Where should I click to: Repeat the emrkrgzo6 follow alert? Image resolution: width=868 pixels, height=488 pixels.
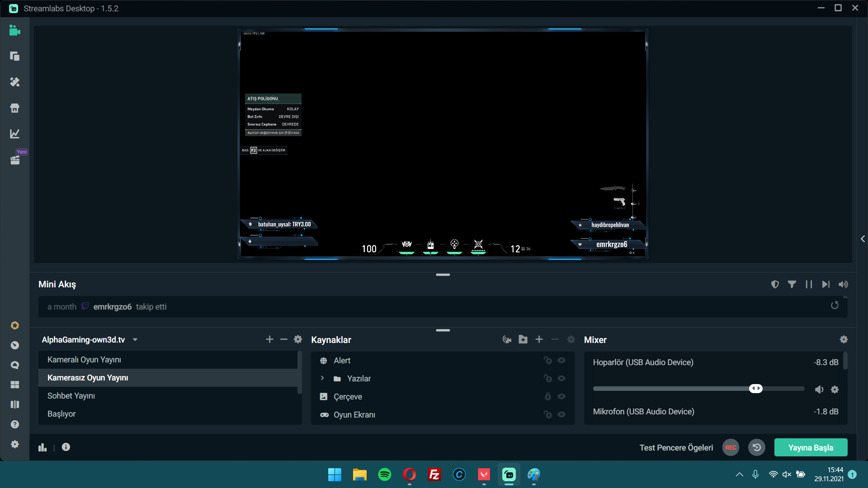point(835,305)
